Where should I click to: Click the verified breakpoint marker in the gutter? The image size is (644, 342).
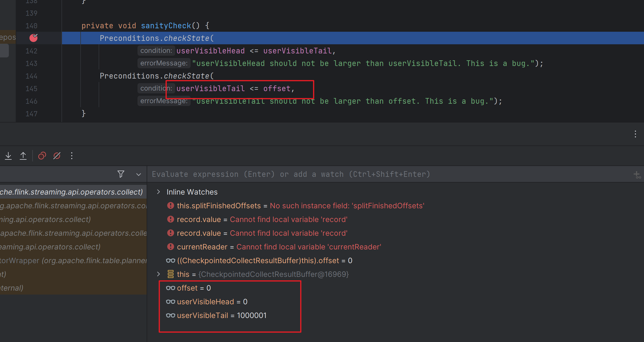tap(33, 38)
